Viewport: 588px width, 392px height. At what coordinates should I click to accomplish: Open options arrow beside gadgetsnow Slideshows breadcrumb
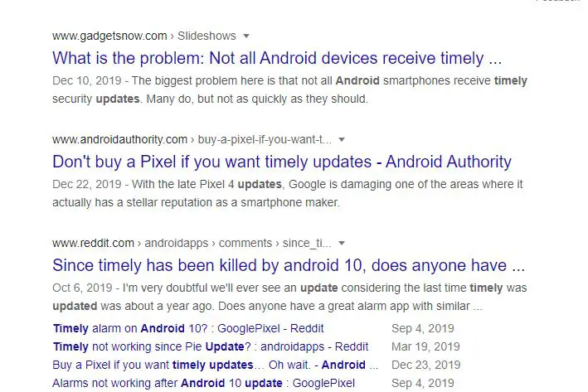click(246, 36)
